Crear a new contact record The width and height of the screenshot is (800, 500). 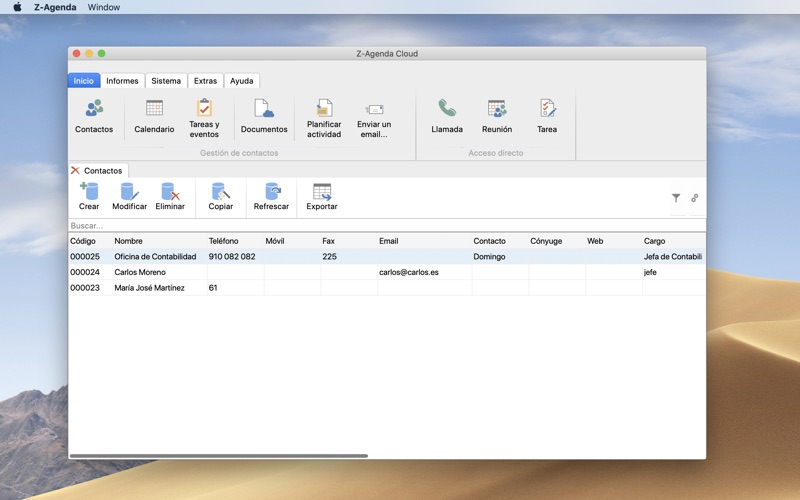(89, 196)
